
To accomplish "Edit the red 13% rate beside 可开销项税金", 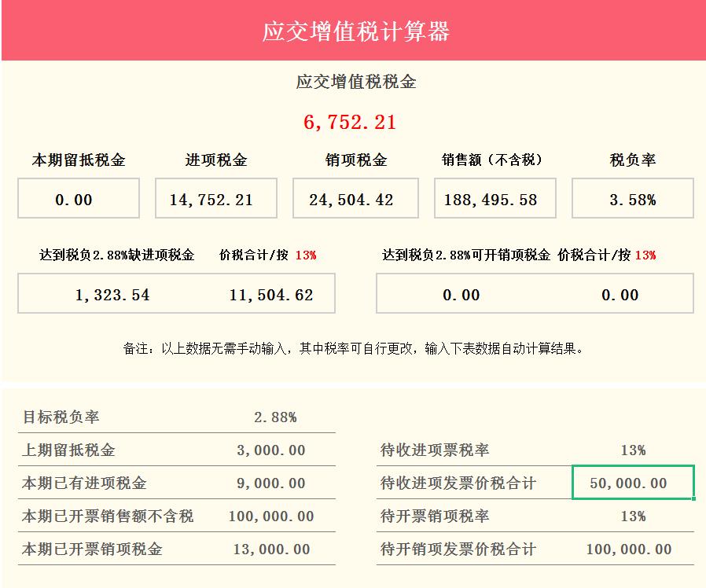I will [x=645, y=255].
